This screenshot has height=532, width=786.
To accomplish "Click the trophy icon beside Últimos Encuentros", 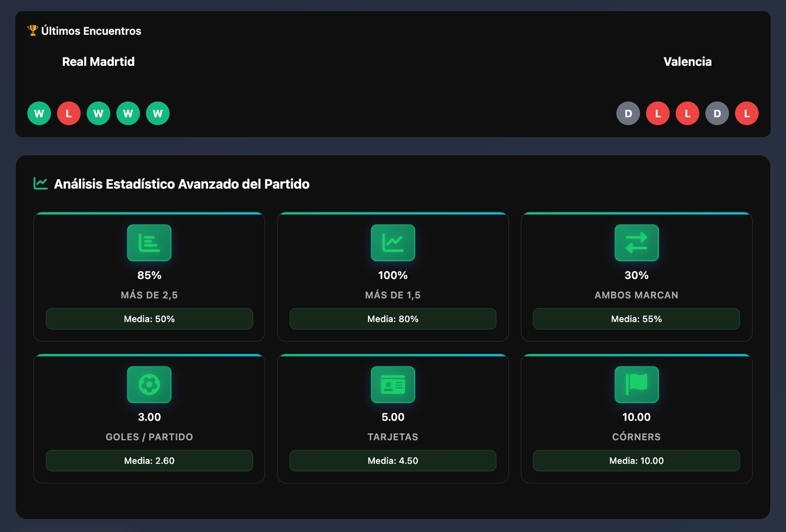I will 32,30.
